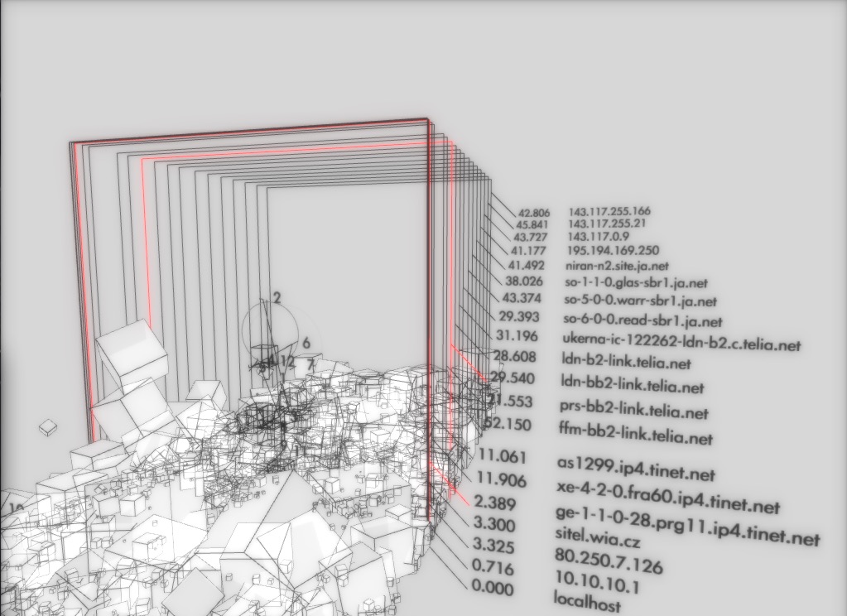Select the hop label 143.117.255.21
This screenshot has width=847, height=616.
(x=607, y=224)
